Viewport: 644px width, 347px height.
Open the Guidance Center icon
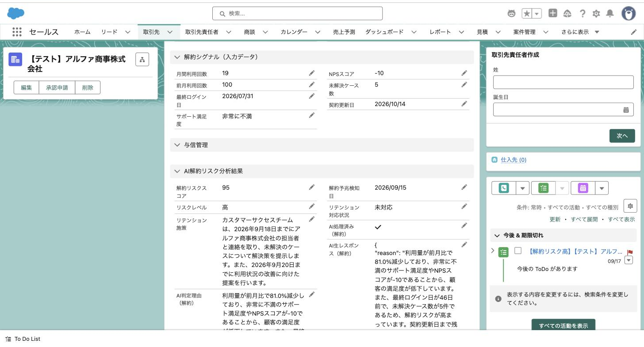567,14
